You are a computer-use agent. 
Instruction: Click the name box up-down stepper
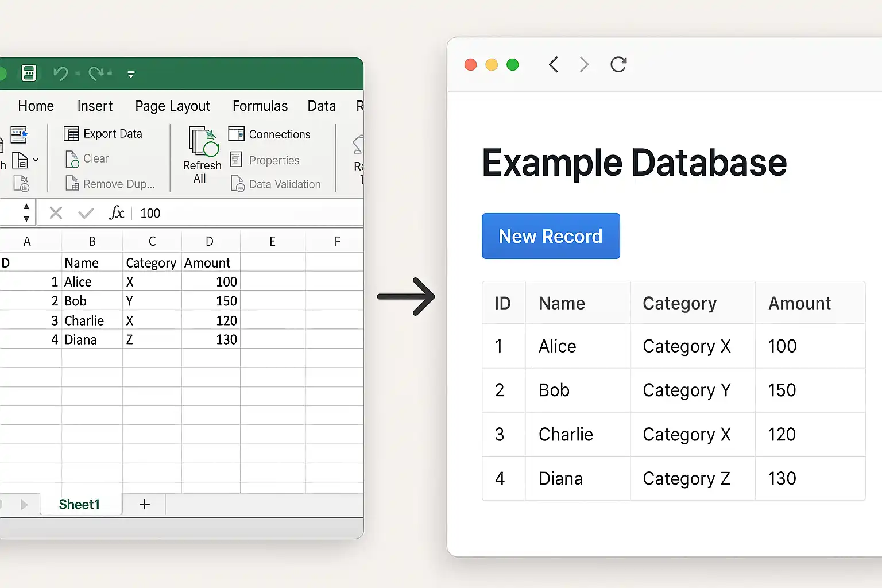(x=26, y=212)
